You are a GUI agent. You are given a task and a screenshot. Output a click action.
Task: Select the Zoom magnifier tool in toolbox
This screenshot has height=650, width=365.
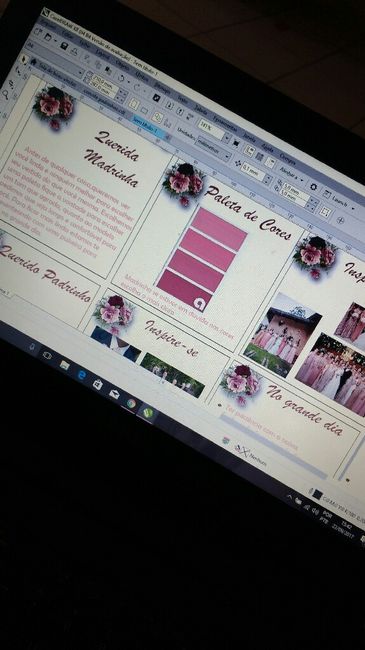[x=5, y=94]
